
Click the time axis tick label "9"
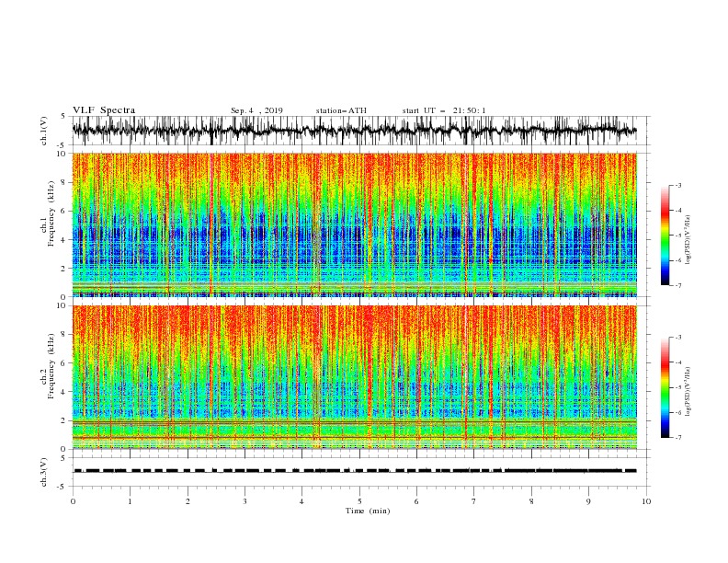point(588,501)
